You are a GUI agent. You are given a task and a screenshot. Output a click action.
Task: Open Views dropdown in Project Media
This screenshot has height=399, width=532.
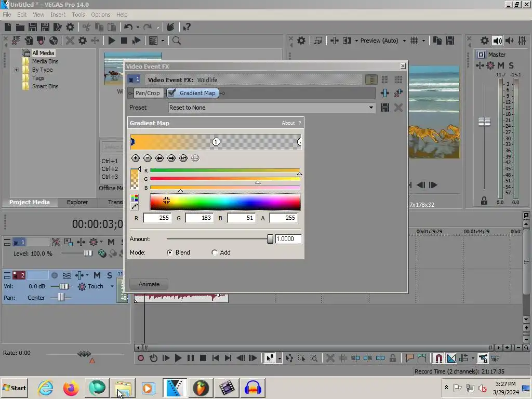(x=163, y=41)
